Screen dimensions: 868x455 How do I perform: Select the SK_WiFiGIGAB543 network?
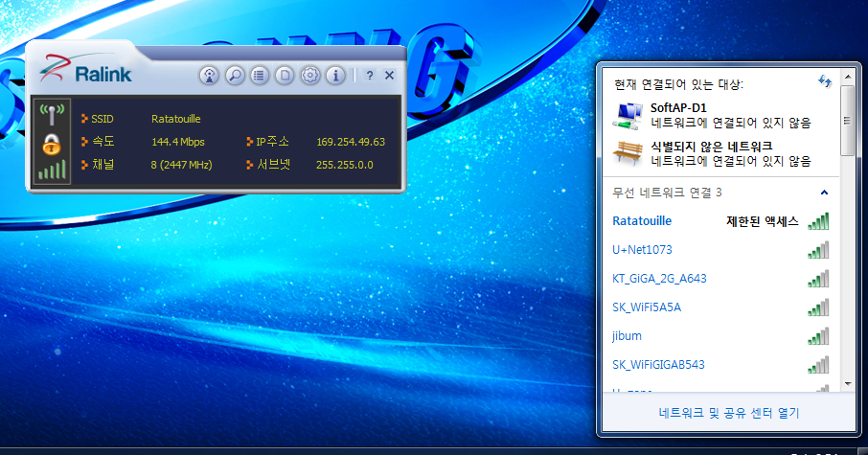point(720,365)
